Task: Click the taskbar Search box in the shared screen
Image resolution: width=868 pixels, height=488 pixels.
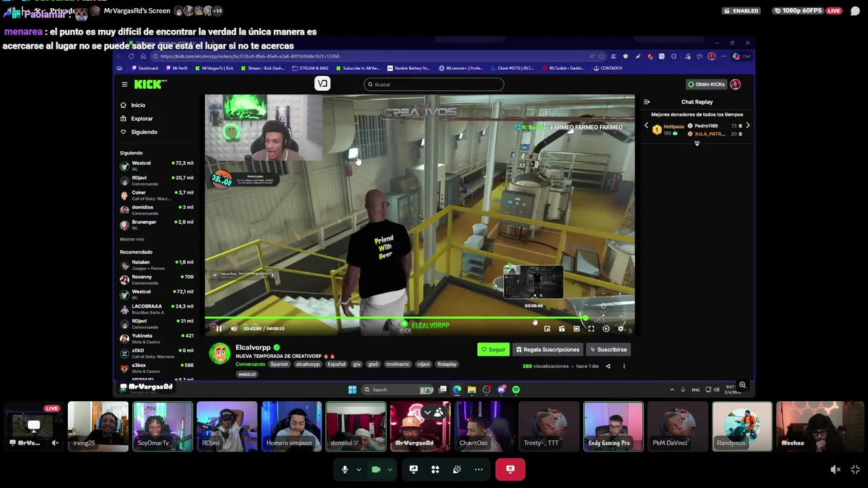Action: 398,390
